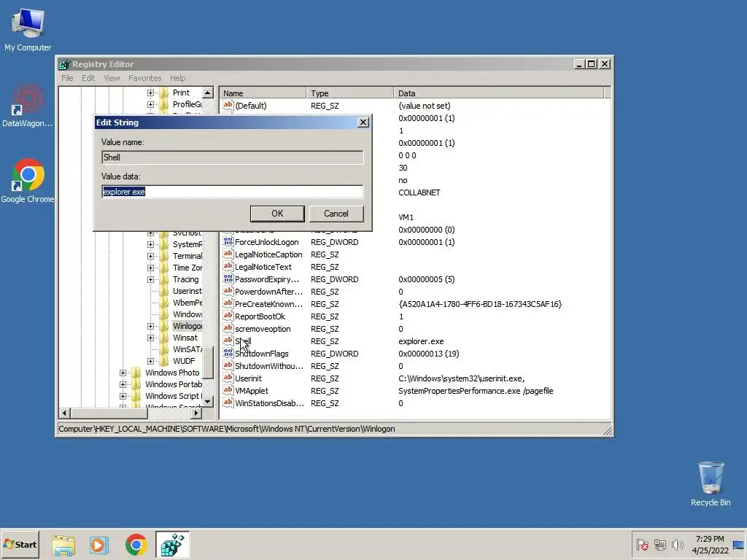Select the Userinst tree key
This screenshot has width=747, height=560.
187,291
